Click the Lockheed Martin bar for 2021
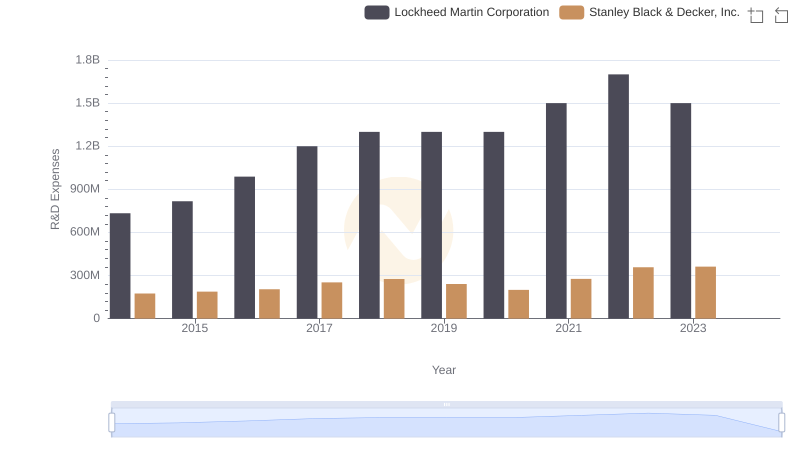800x461 pixels. pyautogui.click(x=556, y=210)
